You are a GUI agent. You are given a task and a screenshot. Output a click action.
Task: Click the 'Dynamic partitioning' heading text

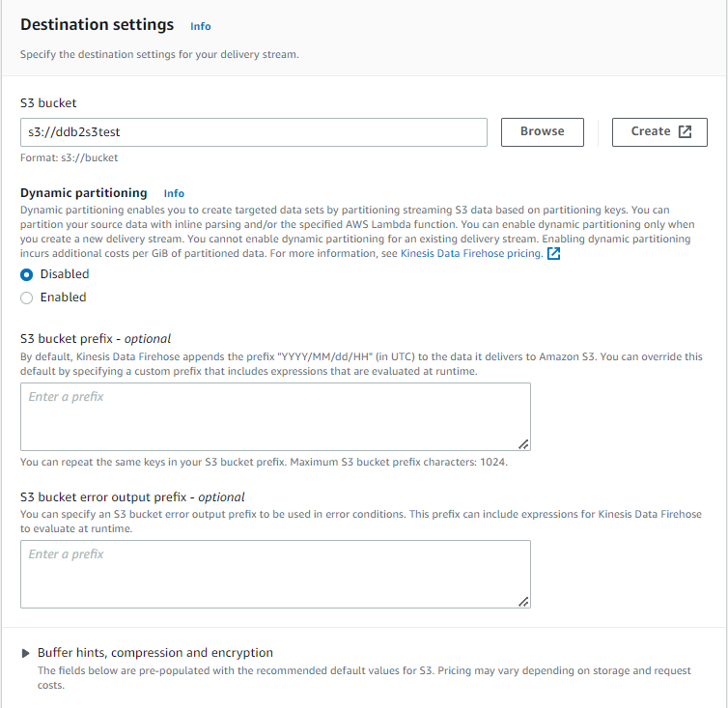84,193
